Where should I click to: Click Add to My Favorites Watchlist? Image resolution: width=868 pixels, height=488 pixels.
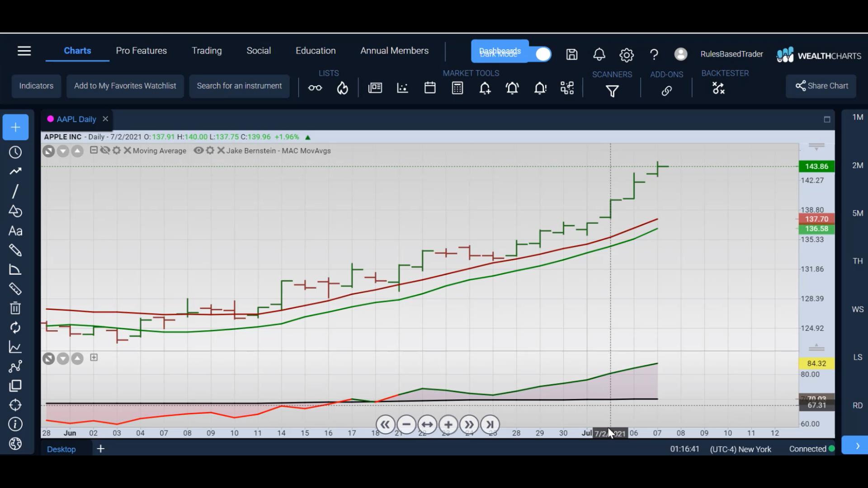click(x=125, y=86)
